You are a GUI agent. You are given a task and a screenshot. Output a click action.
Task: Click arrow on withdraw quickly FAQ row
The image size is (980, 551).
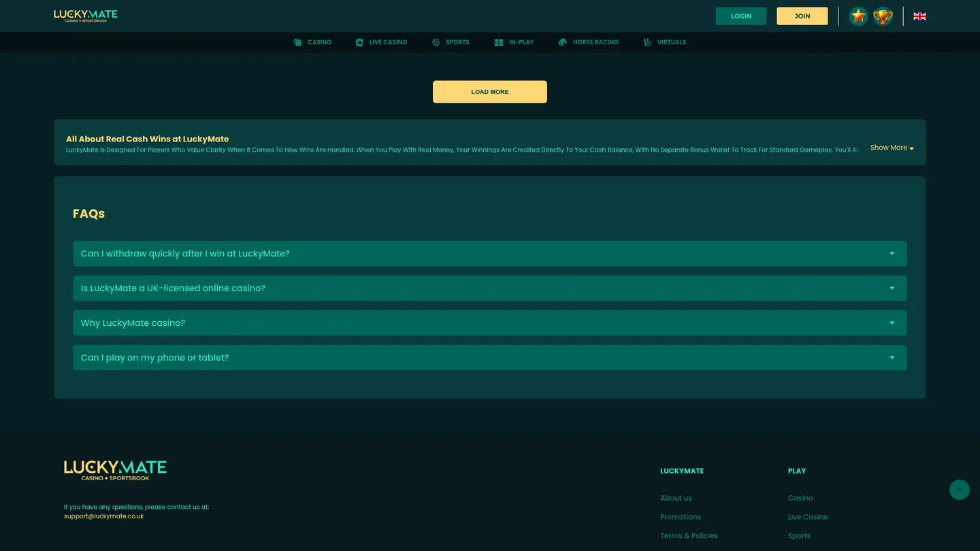(x=892, y=254)
